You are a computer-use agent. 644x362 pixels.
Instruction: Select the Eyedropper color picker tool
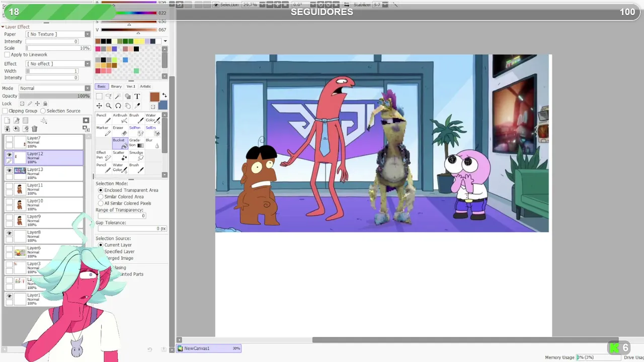137,106
